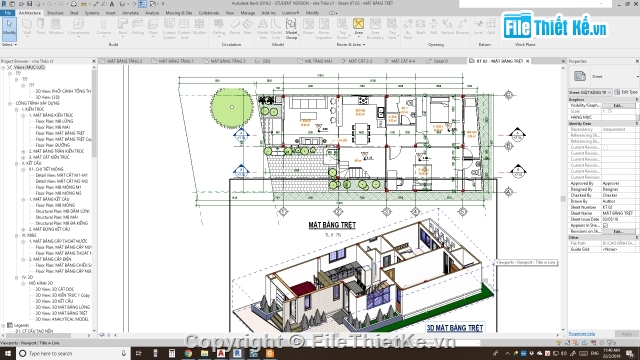This screenshot has width=640, height=360.
Task: Click the Window tool icon
Action: pos(56,24)
